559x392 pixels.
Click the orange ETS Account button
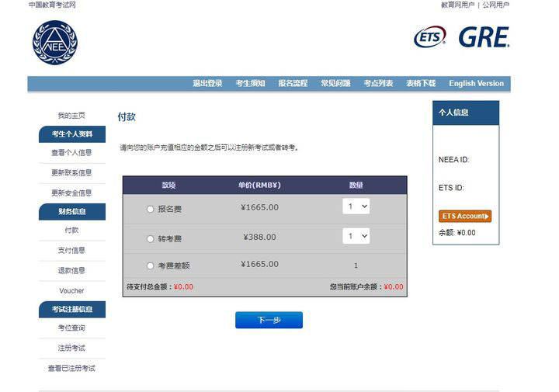[465, 216]
